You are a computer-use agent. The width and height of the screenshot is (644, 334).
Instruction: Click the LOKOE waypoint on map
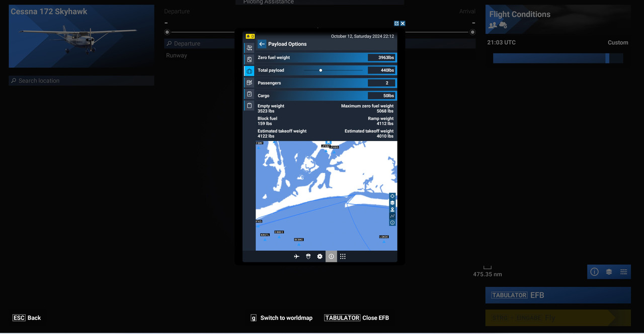[x=384, y=237]
